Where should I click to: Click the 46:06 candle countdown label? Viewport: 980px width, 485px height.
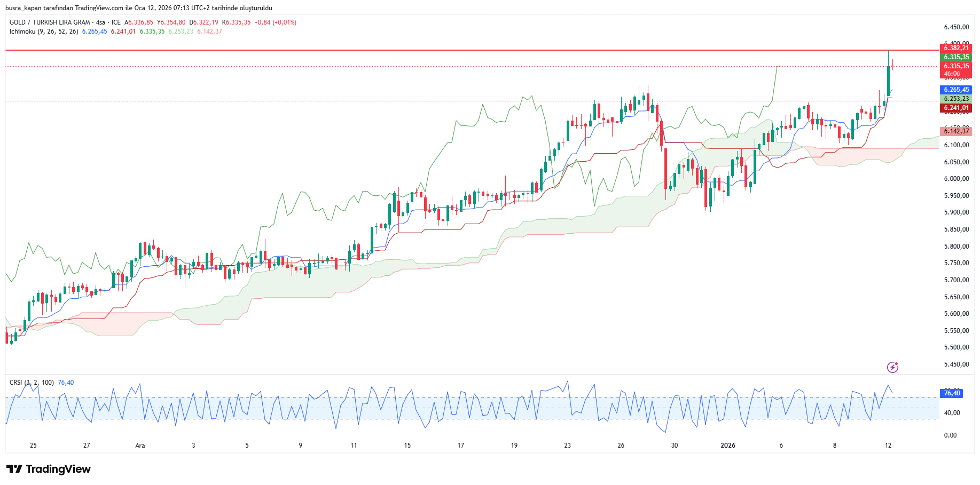952,74
